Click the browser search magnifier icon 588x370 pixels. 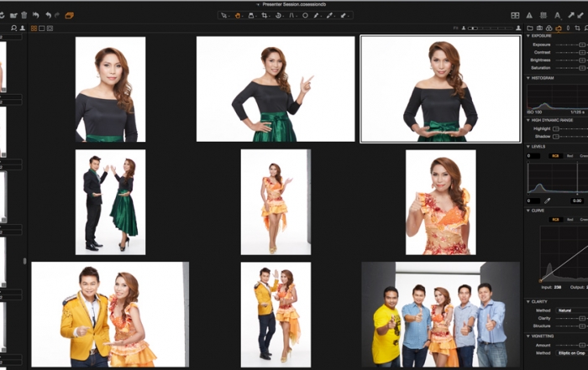coord(14,28)
